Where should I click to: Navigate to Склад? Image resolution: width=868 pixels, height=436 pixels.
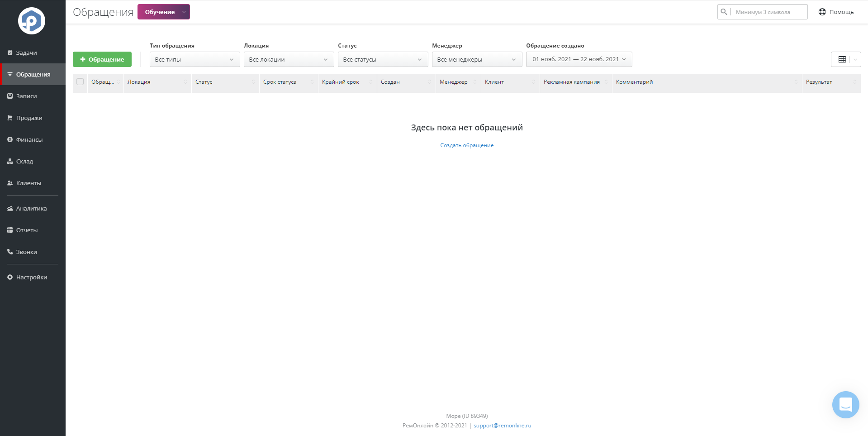(x=33, y=161)
